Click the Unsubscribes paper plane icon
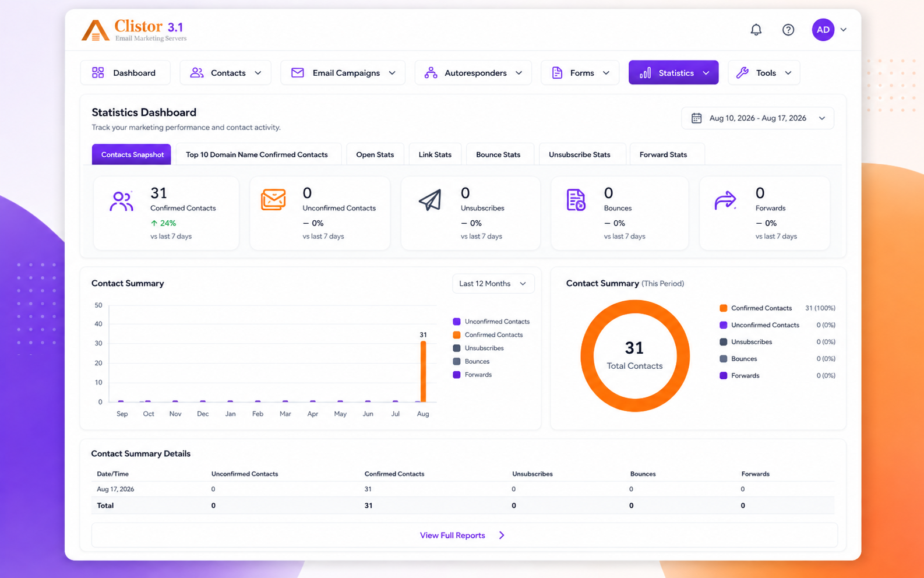Screen dimensions: 924x578 [x=430, y=200]
